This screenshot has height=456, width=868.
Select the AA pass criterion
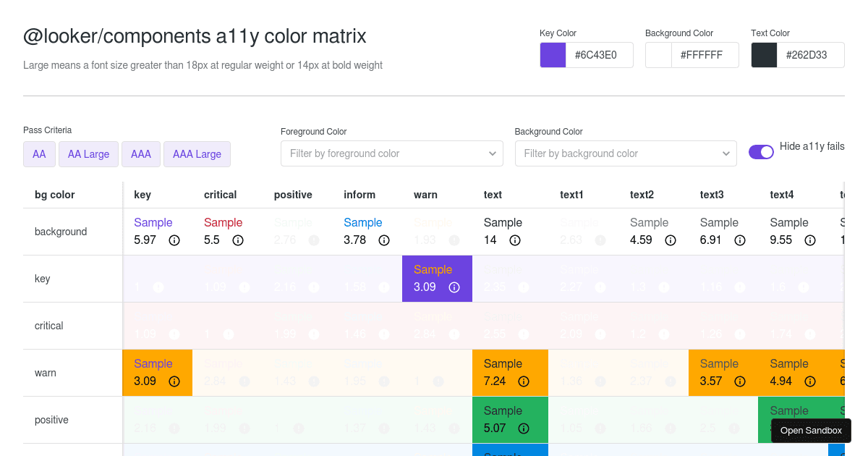click(39, 154)
